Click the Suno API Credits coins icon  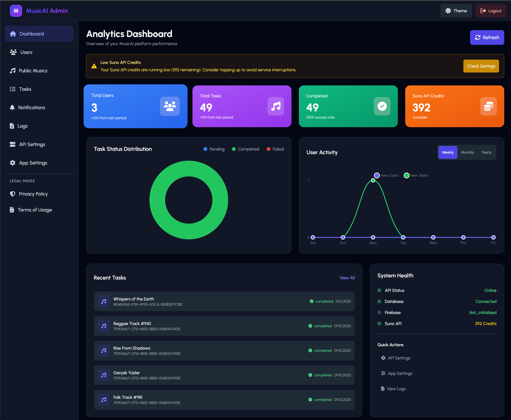489,106
